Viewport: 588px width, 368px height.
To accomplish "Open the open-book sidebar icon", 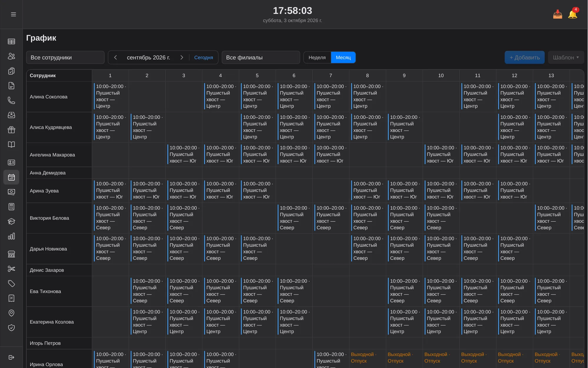I will 11,145.
